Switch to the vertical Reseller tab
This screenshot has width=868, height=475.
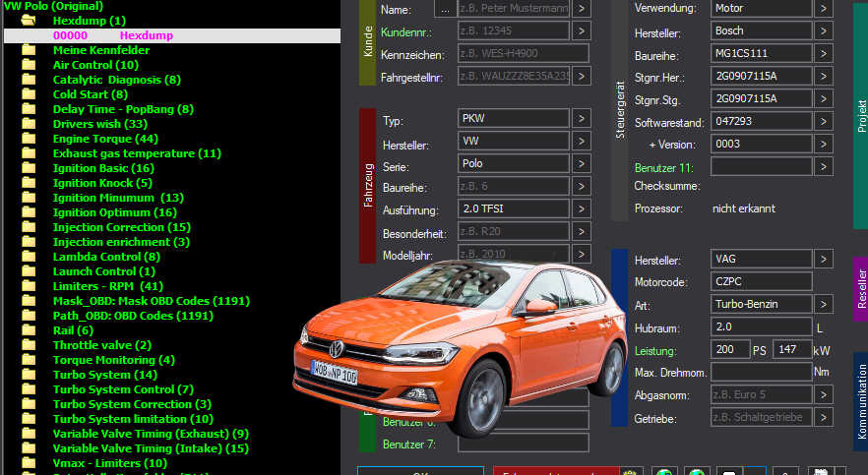click(861, 289)
